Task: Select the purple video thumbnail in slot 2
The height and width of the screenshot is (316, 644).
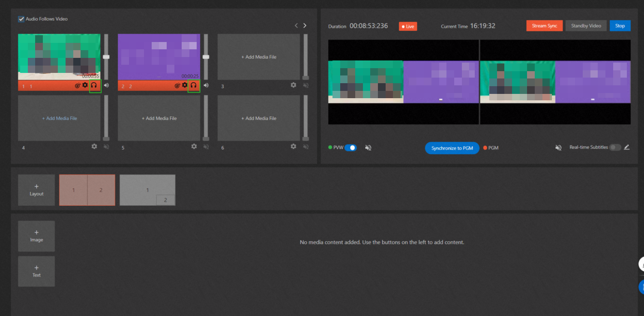Action: 159,57
